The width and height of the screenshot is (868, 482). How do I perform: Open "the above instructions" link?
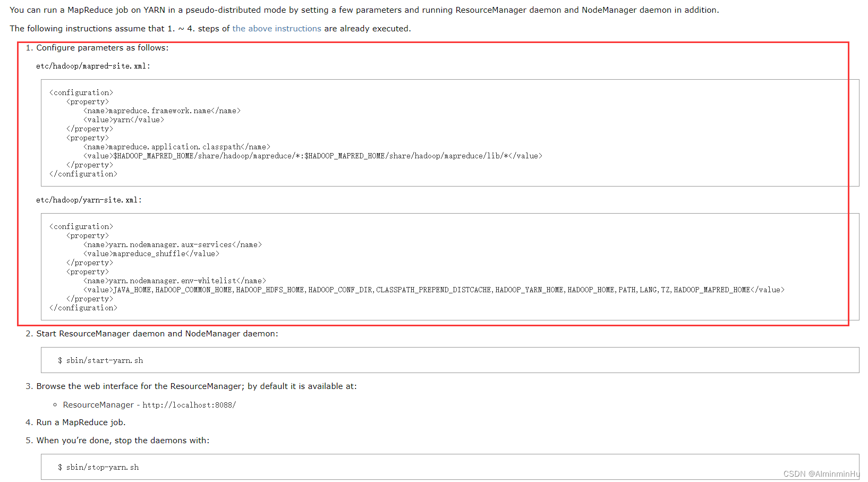pyautogui.click(x=277, y=29)
